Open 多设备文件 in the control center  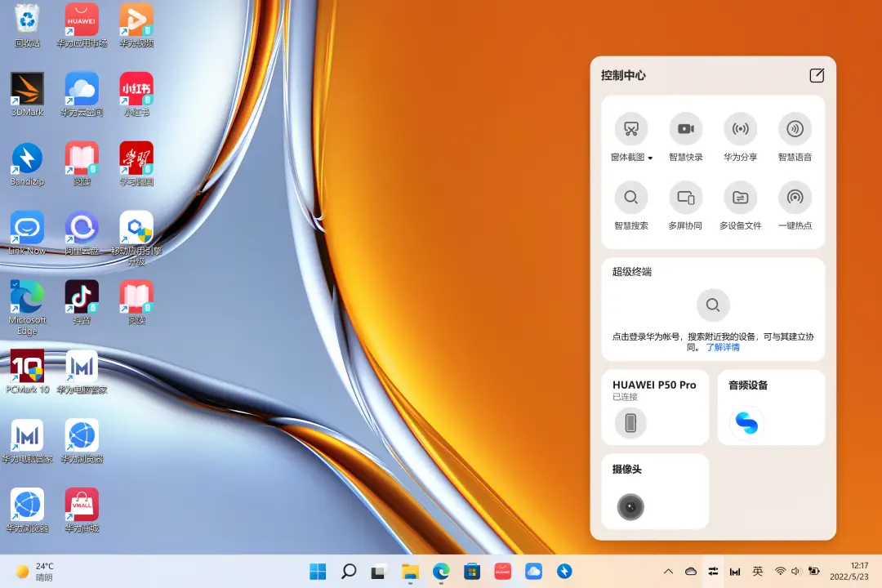[740, 198]
